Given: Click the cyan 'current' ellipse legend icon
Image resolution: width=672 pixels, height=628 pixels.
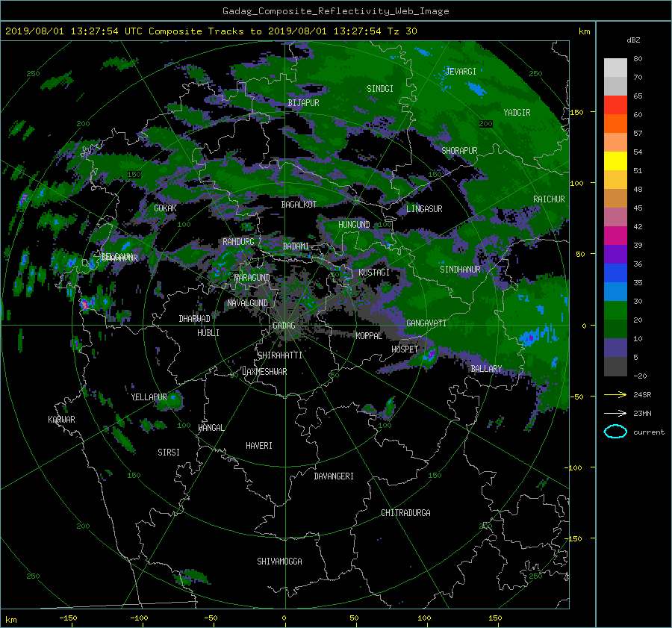Looking at the screenshot, I should [x=615, y=432].
